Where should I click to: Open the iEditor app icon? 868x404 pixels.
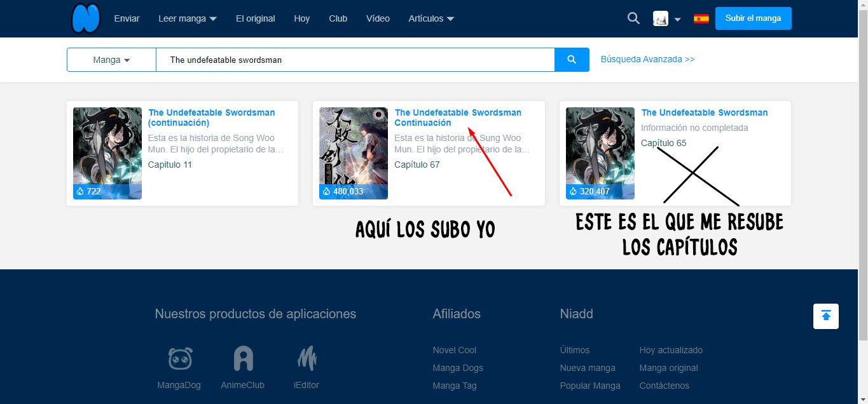click(x=307, y=359)
